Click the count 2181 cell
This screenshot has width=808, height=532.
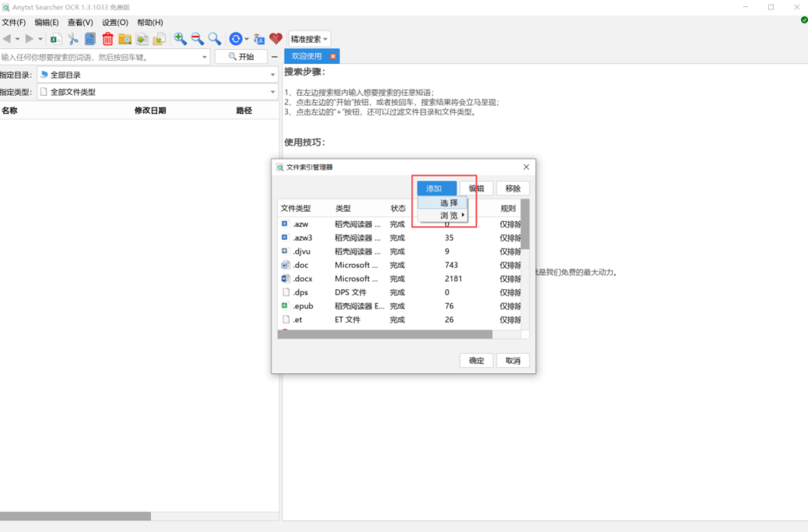click(453, 278)
